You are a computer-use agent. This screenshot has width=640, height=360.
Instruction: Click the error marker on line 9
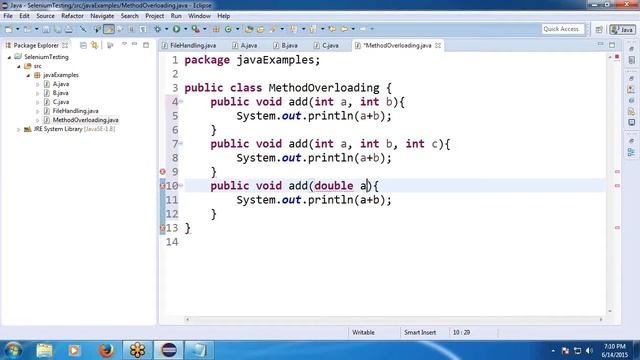(x=162, y=171)
